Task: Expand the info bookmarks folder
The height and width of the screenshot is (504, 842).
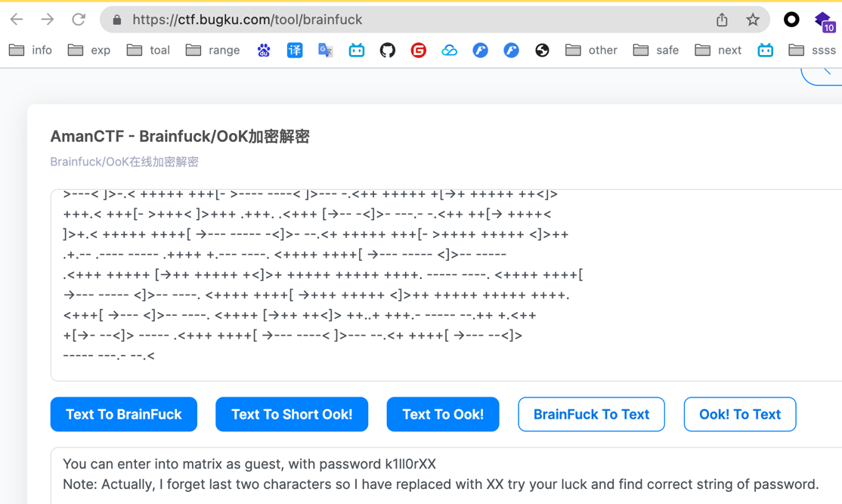Action: [31, 51]
